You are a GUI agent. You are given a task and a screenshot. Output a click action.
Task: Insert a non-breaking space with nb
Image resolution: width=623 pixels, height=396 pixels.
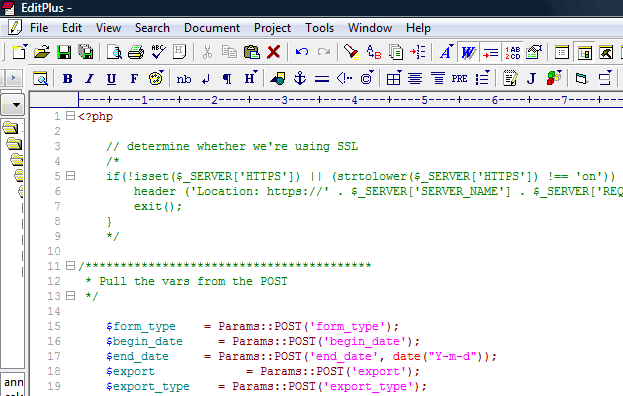pyautogui.click(x=184, y=79)
